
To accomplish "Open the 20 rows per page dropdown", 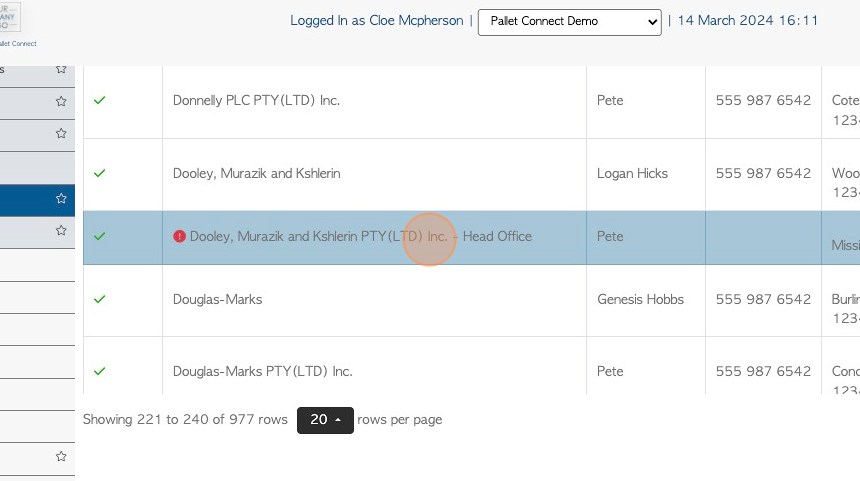I will pos(325,420).
